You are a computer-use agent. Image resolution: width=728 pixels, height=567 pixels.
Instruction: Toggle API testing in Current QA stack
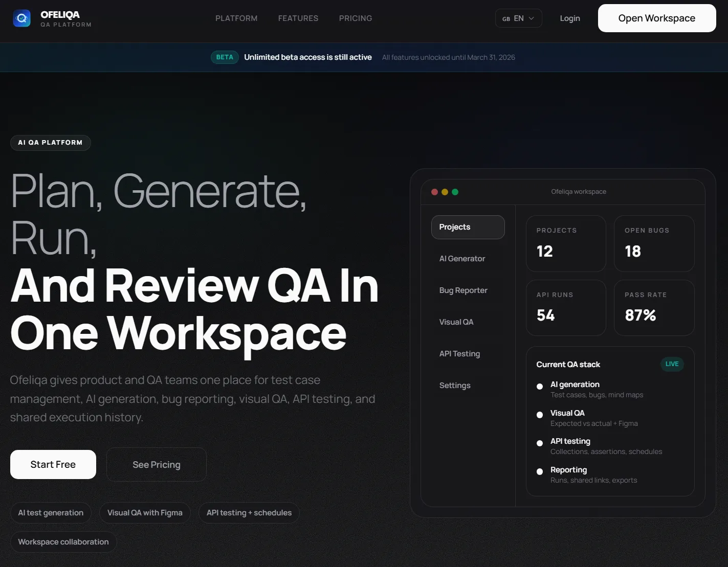(x=540, y=443)
